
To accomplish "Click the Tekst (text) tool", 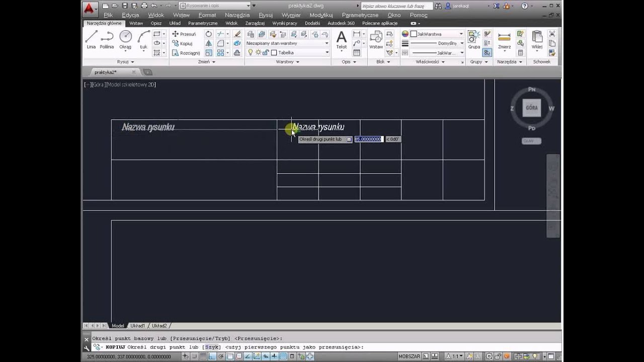I will (x=342, y=40).
